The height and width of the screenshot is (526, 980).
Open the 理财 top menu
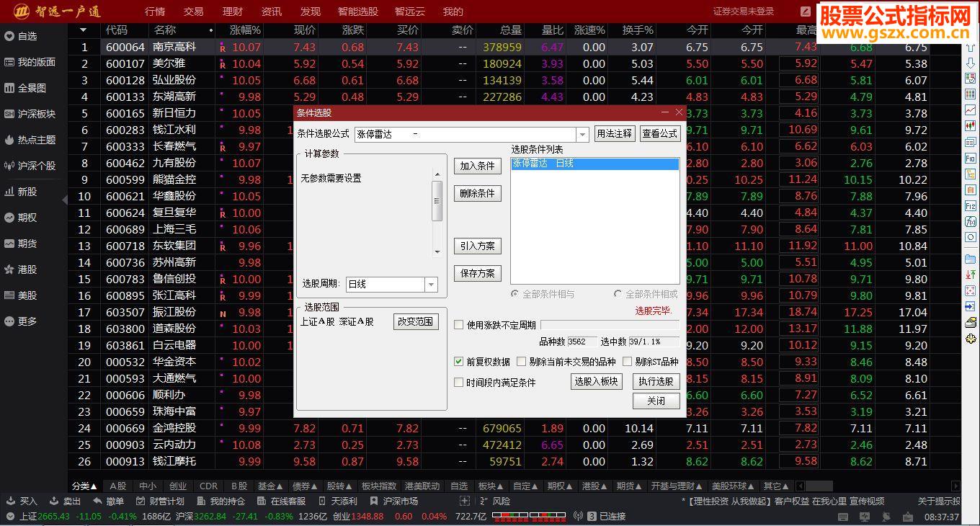(x=233, y=12)
